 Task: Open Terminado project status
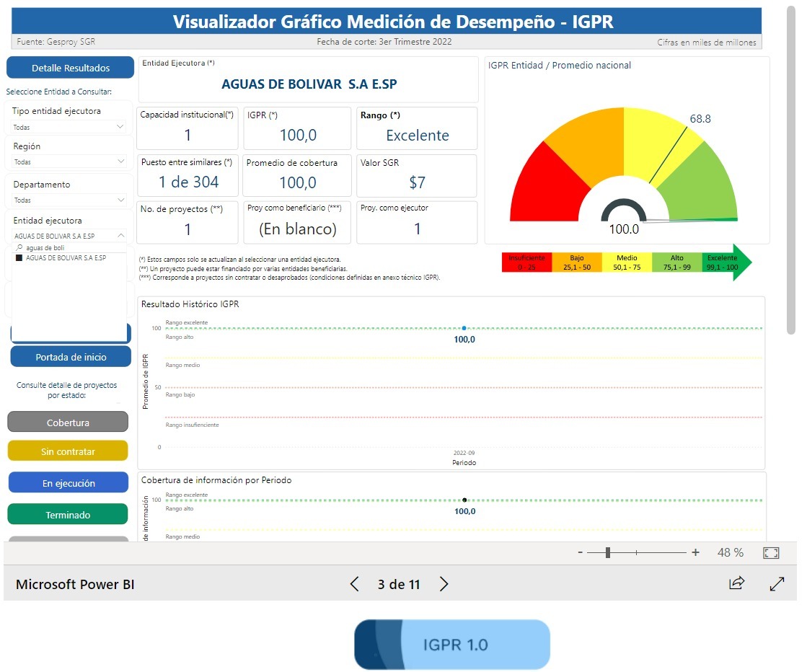coord(68,515)
